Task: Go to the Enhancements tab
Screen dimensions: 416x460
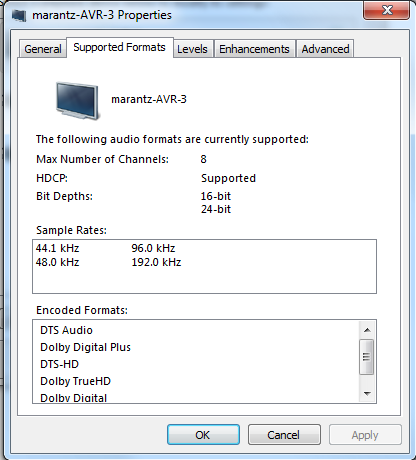Action: [254, 49]
